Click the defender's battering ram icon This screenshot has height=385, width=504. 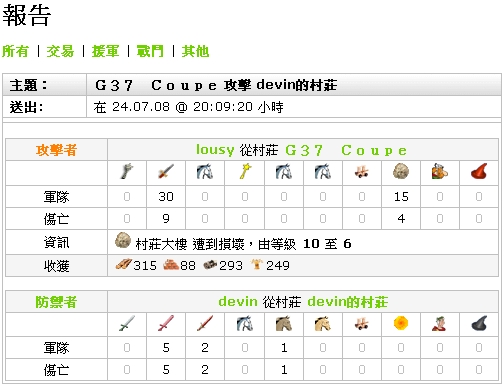tap(362, 324)
